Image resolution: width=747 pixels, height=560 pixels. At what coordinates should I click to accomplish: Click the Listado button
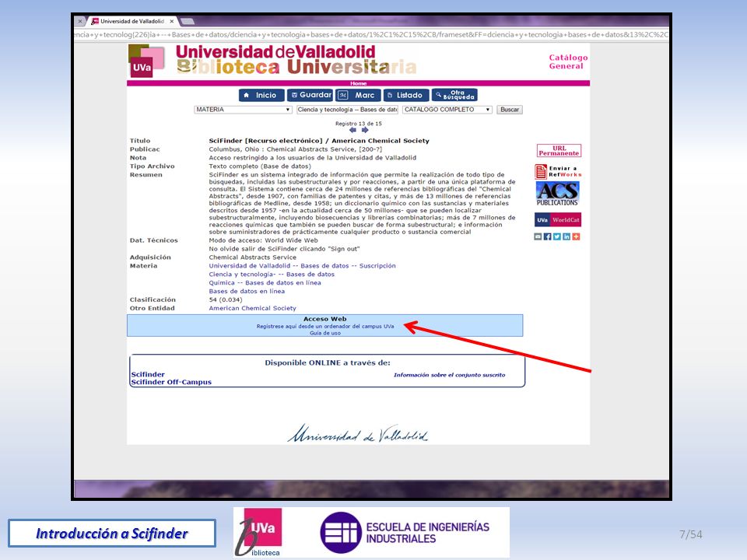tap(406, 95)
